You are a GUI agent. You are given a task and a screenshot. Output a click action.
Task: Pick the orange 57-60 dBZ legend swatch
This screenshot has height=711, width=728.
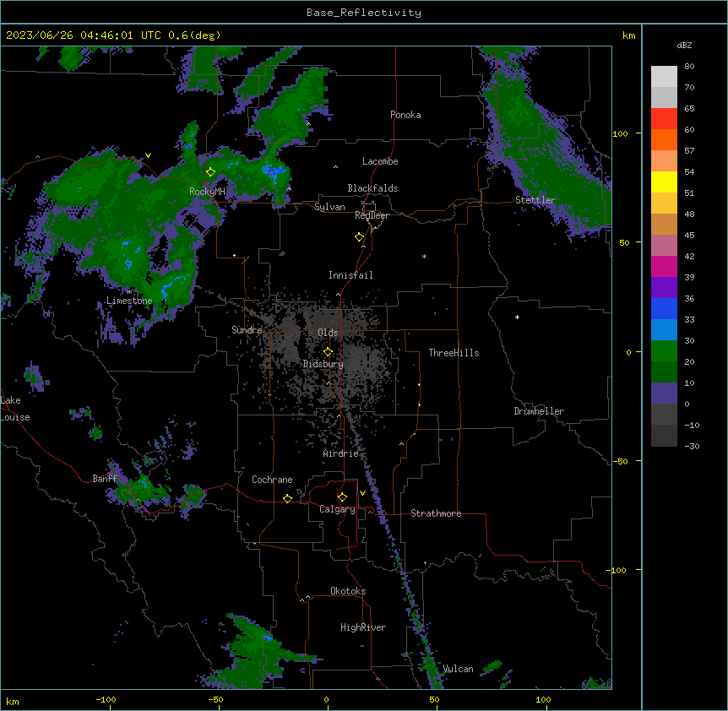(x=664, y=139)
